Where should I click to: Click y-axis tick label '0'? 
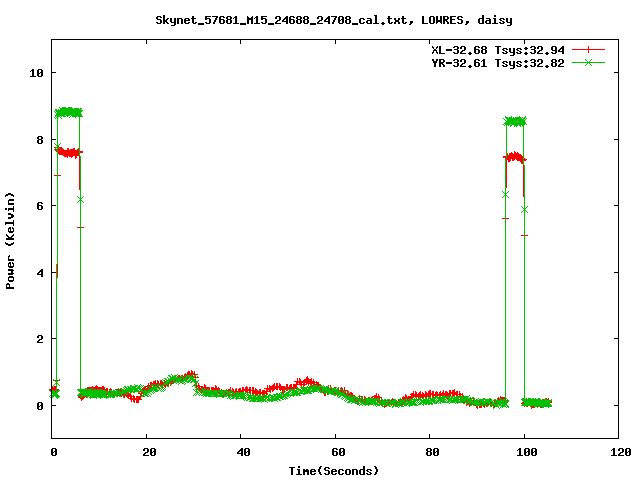40,406
